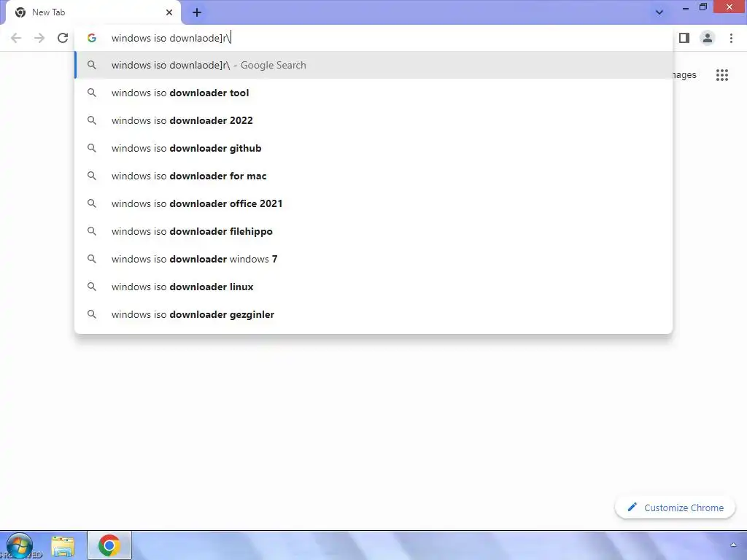Viewport: 747px width, 560px height.
Task: Choose suggestion 'windows iso downloader github'
Action: (x=373, y=148)
